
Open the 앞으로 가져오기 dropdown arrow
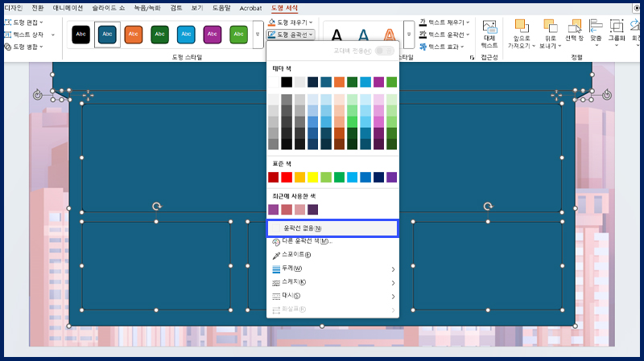tap(534, 46)
